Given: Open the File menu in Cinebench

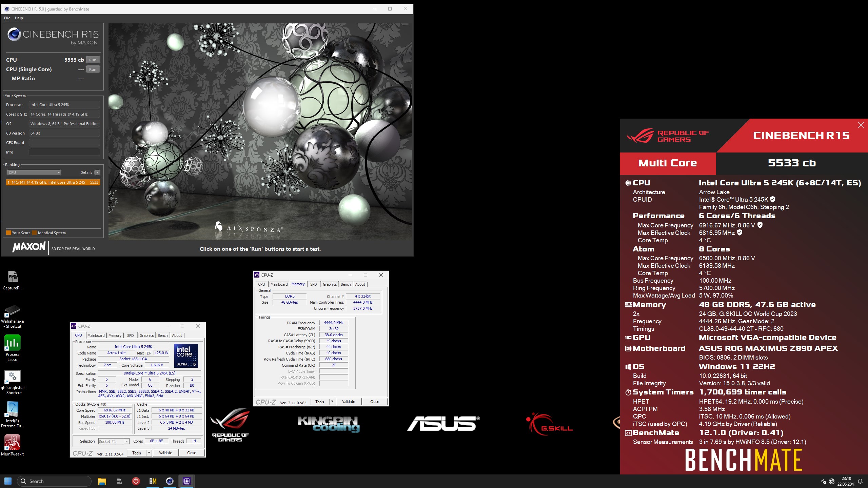Looking at the screenshot, I should pos(7,18).
